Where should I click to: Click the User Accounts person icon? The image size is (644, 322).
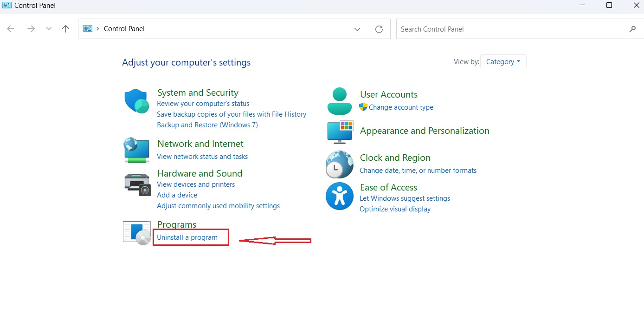coord(340,101)
